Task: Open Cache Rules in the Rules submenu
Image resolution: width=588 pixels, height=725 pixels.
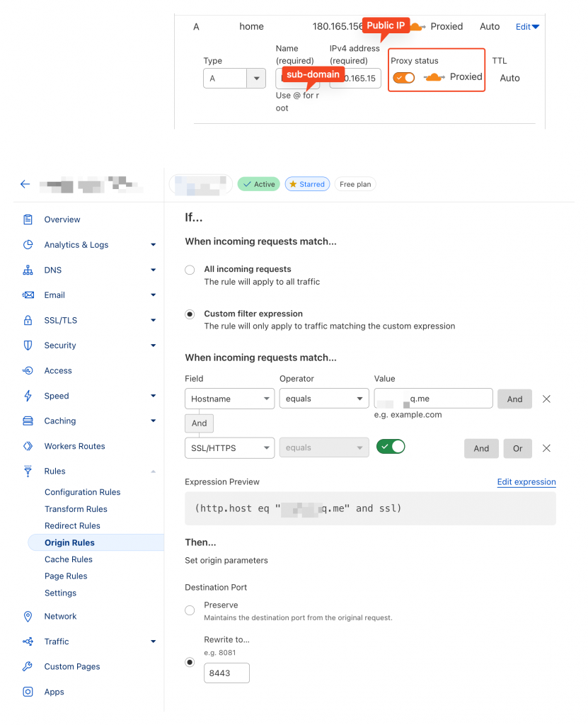Action: click(x=69, y=559)
